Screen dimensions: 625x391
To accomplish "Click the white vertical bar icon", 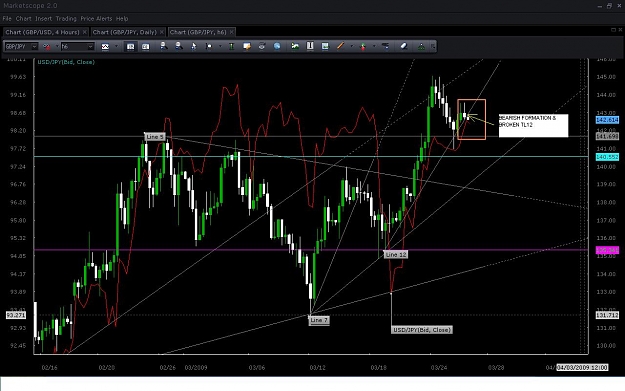I will (x=310, y=46).
